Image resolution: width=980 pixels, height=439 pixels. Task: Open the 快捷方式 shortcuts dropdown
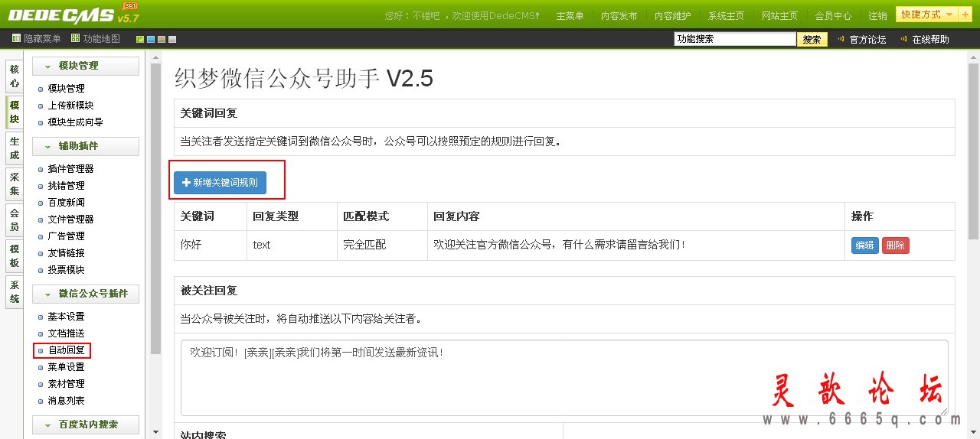tap(926, 15)
